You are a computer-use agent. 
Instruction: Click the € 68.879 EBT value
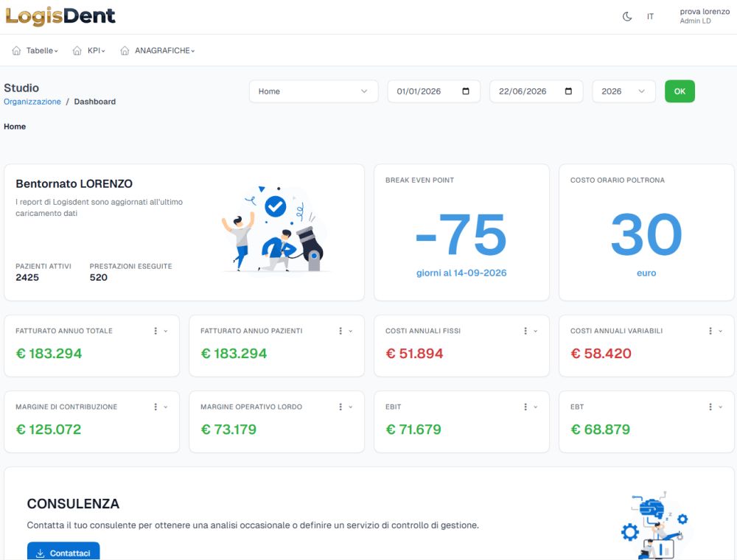click(x=600, y=430)
